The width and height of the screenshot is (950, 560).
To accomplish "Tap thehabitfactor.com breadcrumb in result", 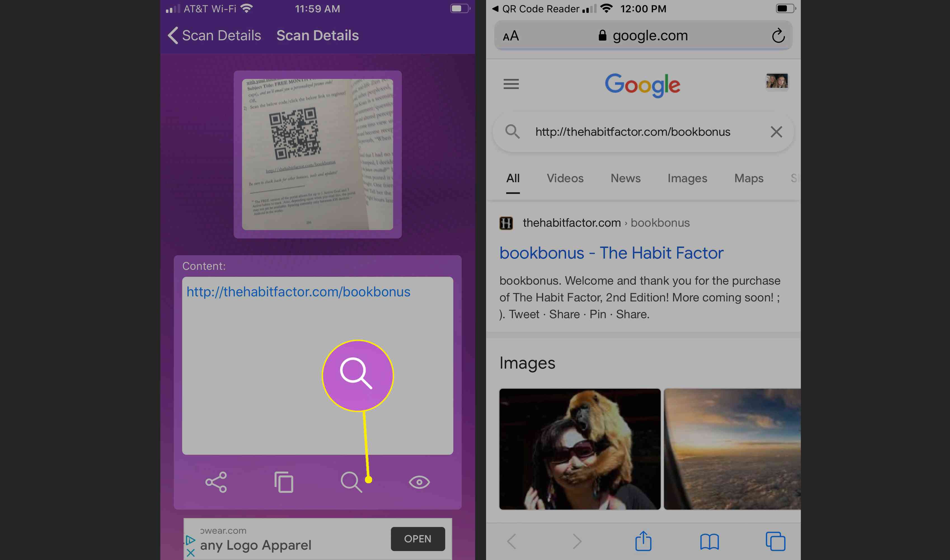I will point(571,223).
